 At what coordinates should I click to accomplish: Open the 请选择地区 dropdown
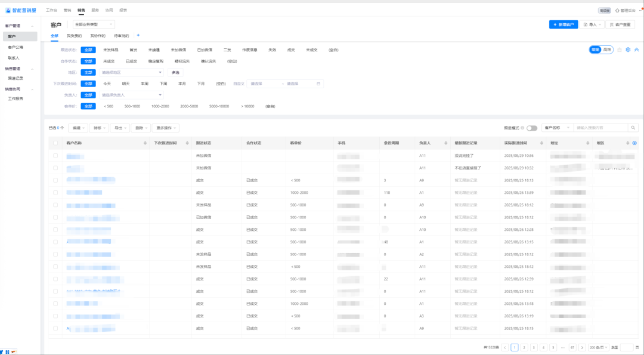[131, 72]
